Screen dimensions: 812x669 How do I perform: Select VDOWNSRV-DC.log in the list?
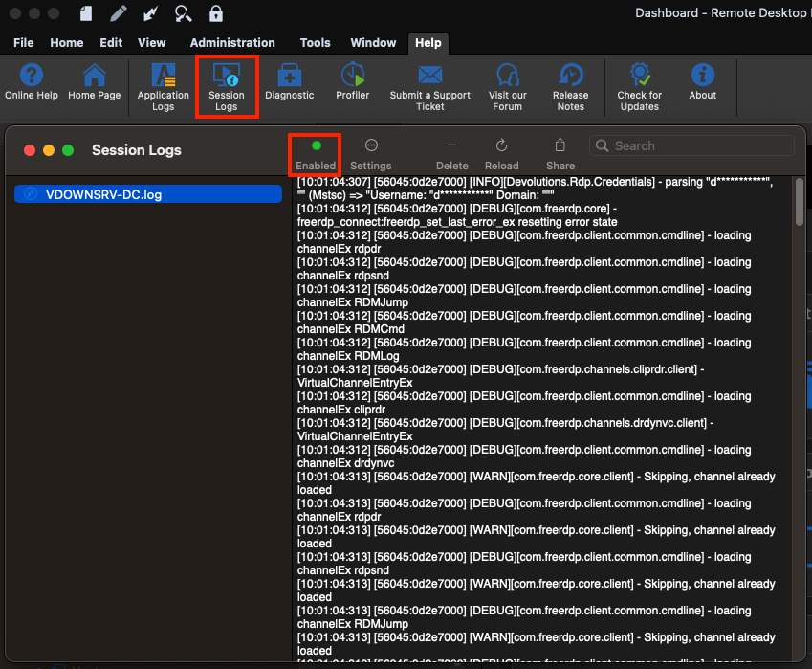[148, 194]
